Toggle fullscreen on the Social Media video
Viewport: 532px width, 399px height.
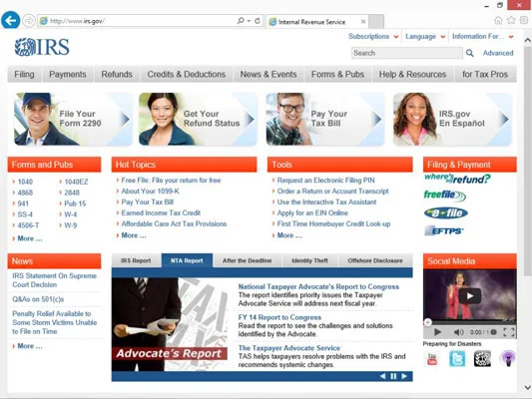point(509,332)
